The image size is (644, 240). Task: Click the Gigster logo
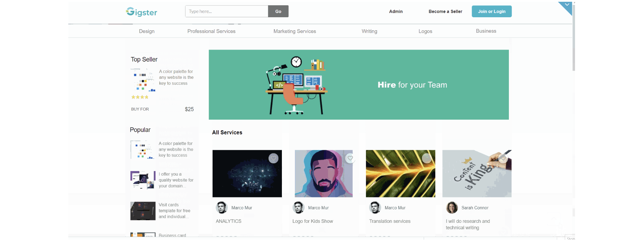pos(141,12)
